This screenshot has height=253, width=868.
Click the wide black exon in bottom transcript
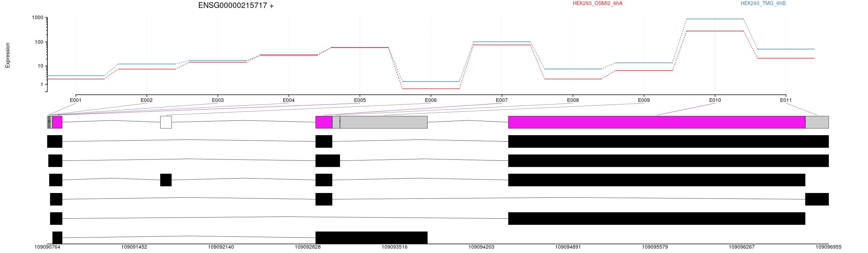pos(371,238)
